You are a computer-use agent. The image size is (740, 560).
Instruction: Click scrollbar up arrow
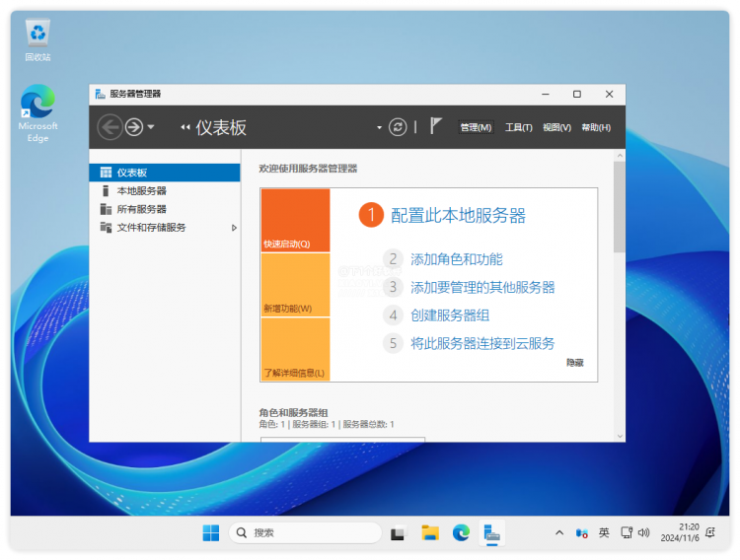[620, 155]
